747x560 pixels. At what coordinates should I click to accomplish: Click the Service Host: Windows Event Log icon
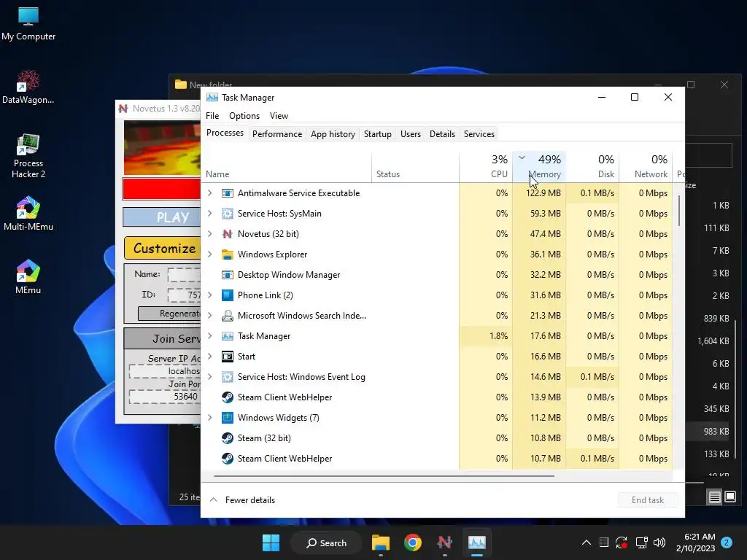[228, 377]
